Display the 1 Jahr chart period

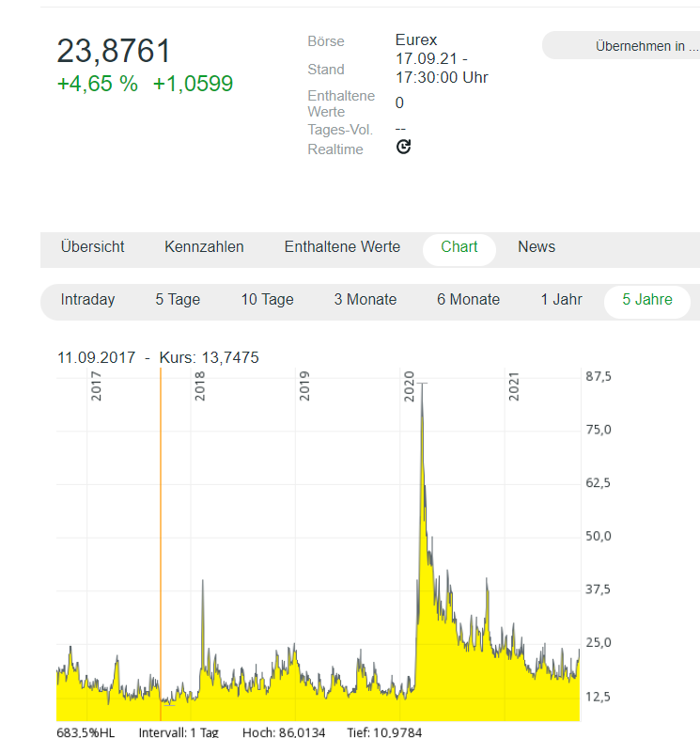(561, 300)
